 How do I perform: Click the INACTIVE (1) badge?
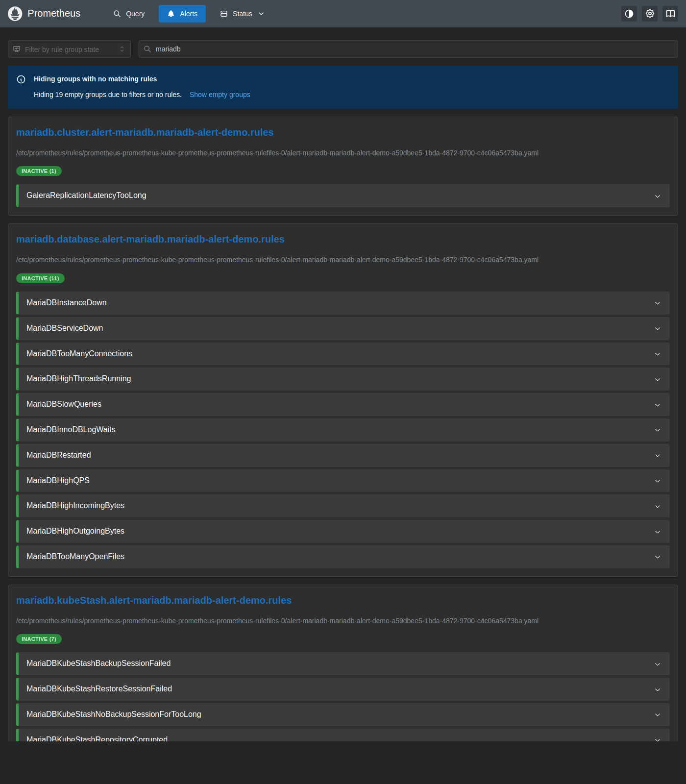pyautogui.click(x=39, y=171)
